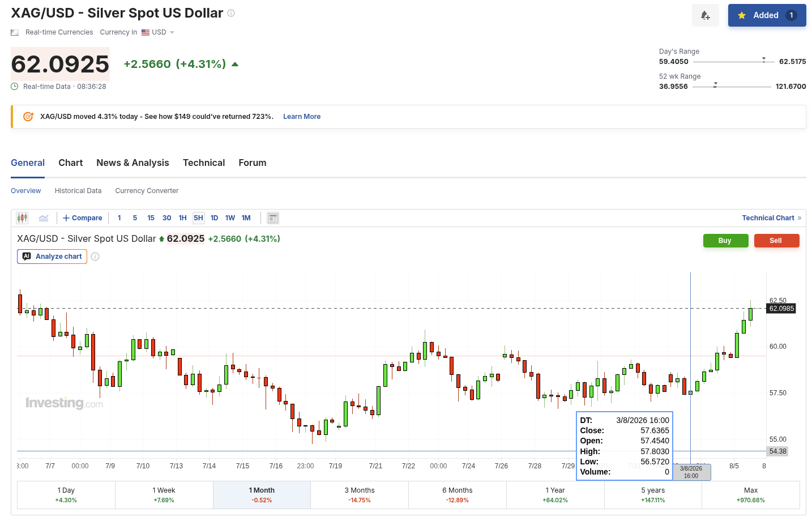
Task: Select the candlestick chart type icon
Action: [22, 218]
